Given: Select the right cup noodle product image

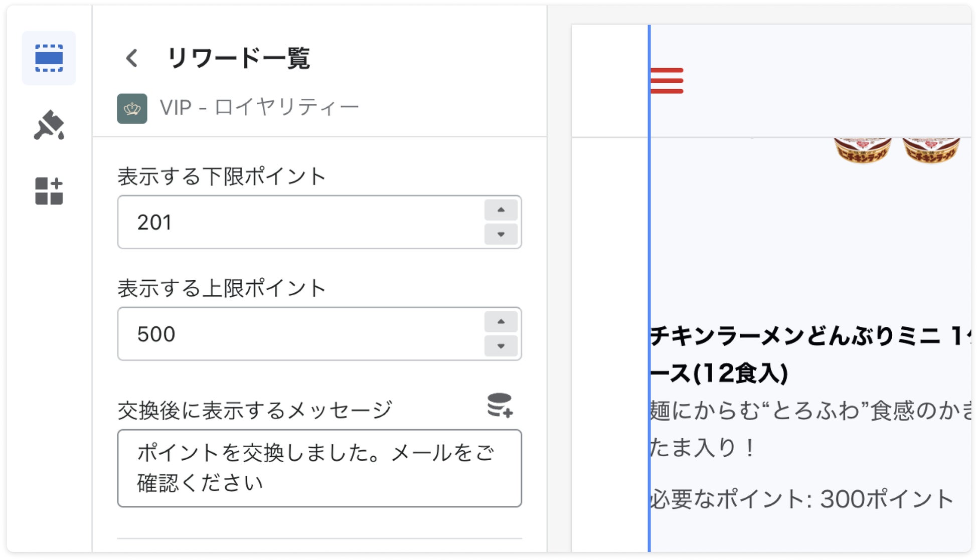Looking at the screenshot, I should (931, 149).
